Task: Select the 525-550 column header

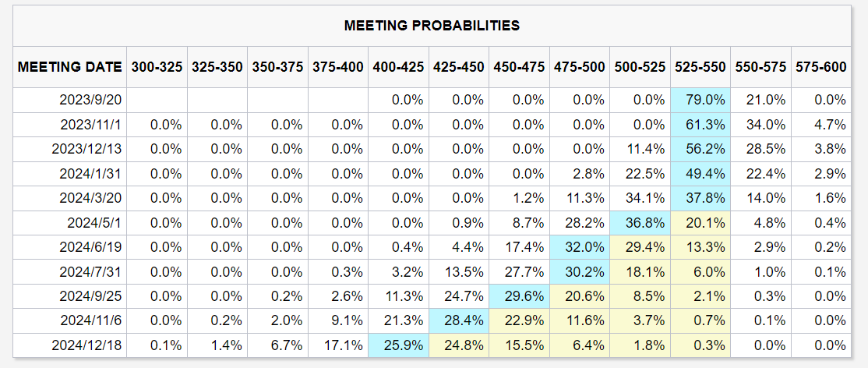Action: pos(700,67)
